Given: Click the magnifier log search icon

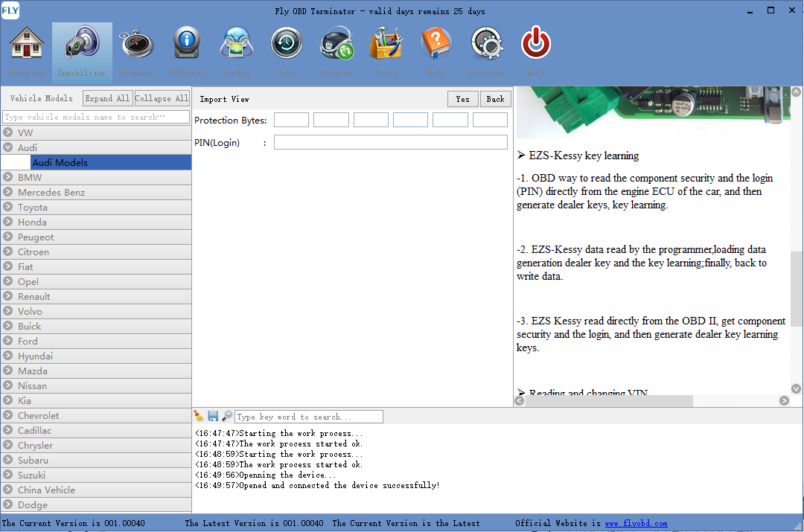Looking at the screenshot, I should (227, 417).
